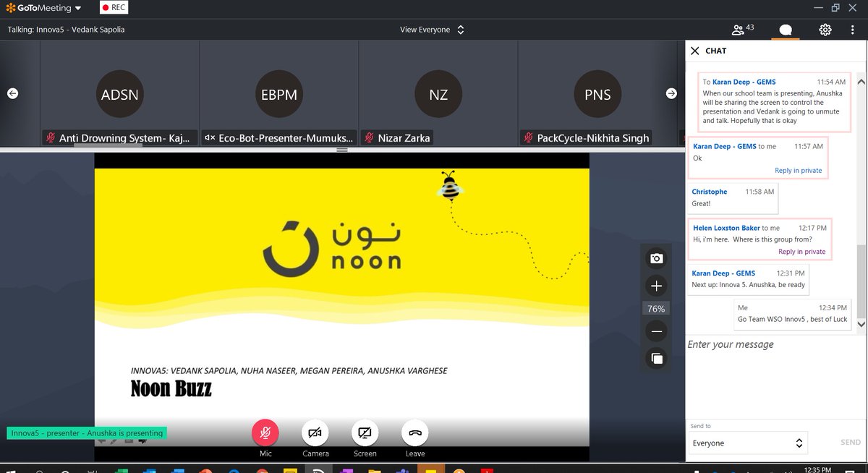Reply in private to Karan Deep's Ok message
The height and width of the screenshot is (473, 868).
pyautogui.click(x=798, y=171)
